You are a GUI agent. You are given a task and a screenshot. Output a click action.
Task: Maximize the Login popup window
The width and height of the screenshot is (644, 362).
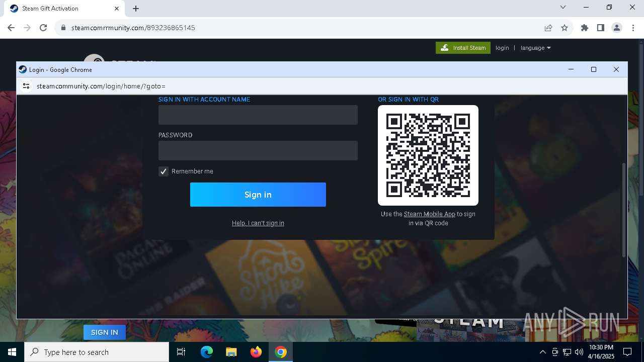click(x=594, y=69)
